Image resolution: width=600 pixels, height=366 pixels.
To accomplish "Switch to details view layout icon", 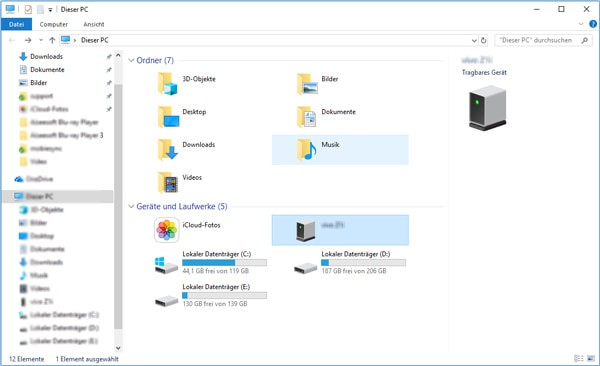I will pos(579,358).
